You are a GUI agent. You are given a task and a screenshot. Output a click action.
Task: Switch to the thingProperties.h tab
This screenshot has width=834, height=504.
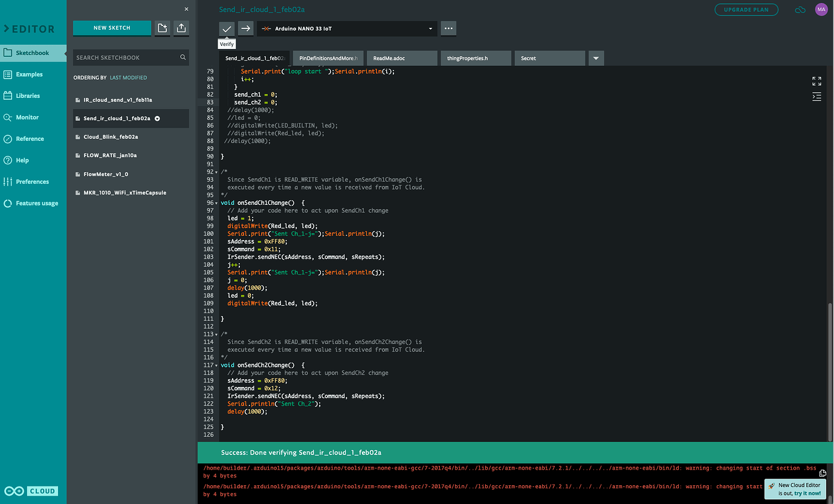(x=476, y=59)
